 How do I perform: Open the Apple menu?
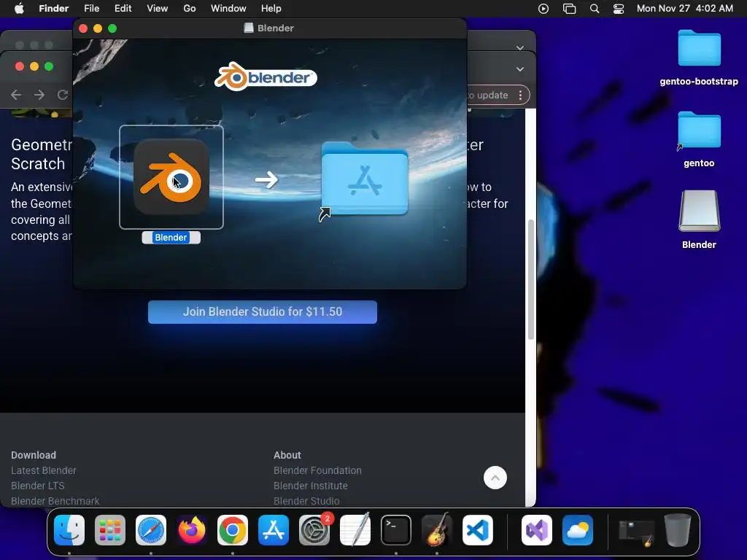19,9
